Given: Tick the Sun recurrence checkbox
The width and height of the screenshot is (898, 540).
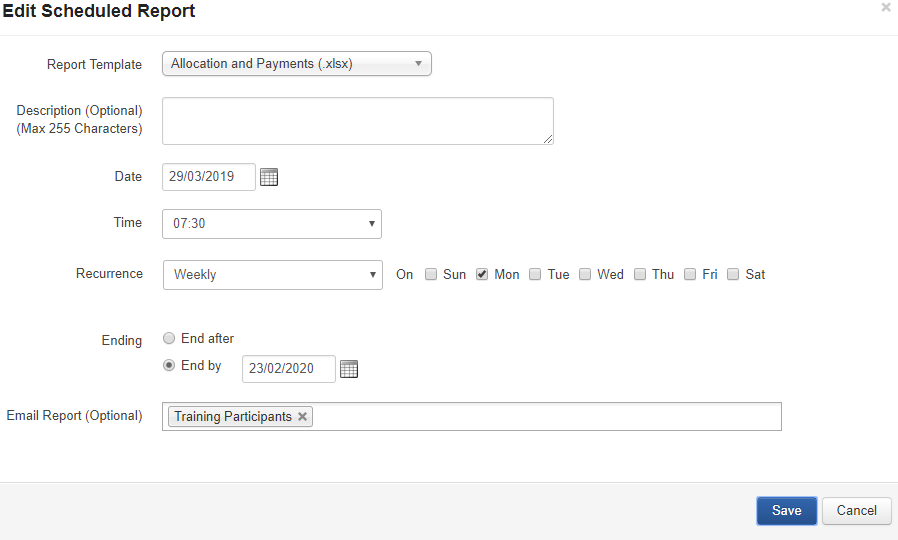Looking at the screenshot, I should pos(431,274).
